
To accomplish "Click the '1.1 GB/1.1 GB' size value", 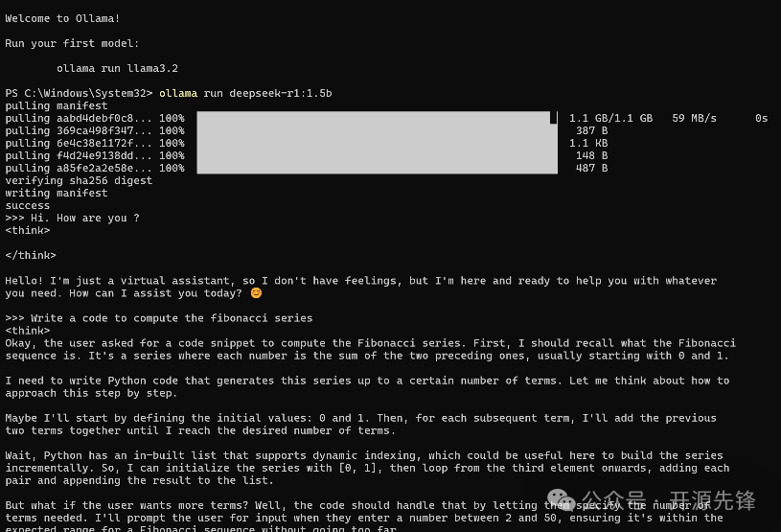I will [610, 118].
